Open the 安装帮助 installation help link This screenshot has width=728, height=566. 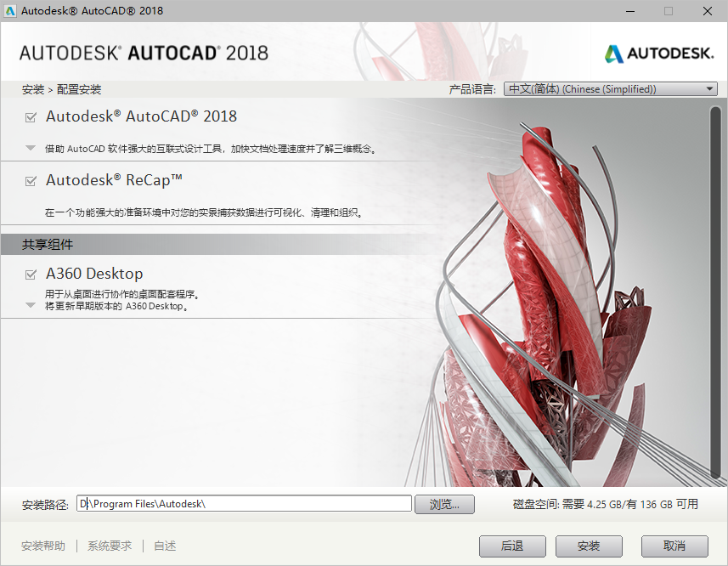click(x=43, y=546)
